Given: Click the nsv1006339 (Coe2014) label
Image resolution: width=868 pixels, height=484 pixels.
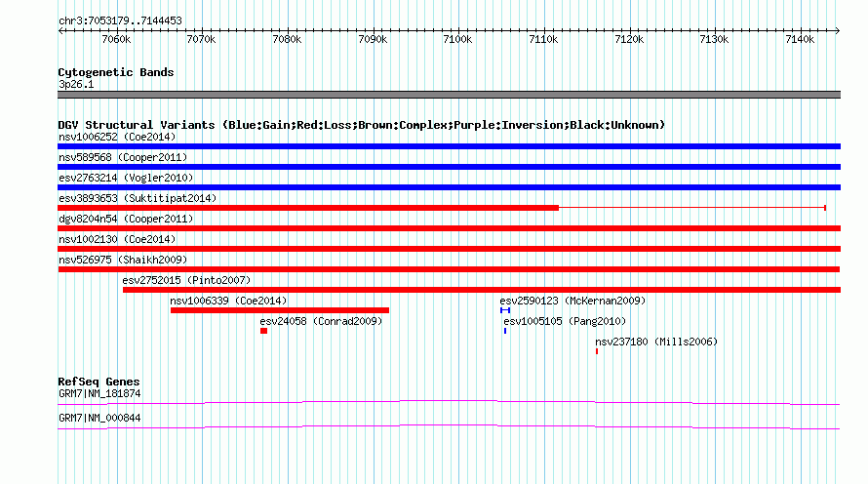Looking at the screenshot, I should pos(228,301).
